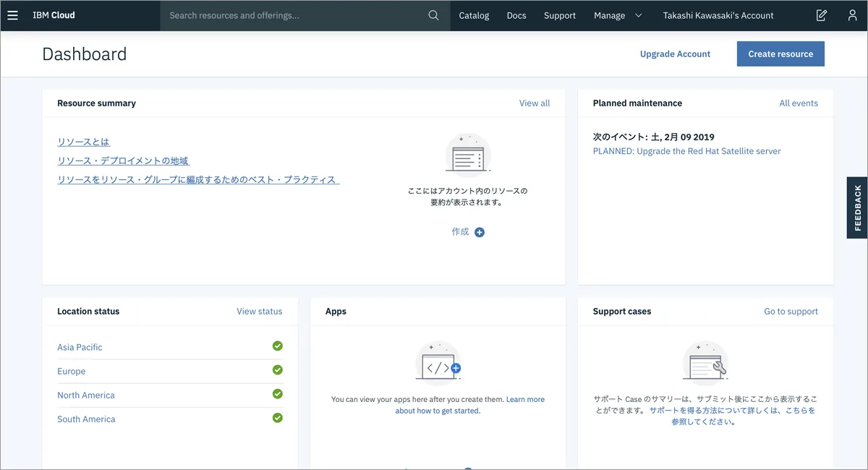Open the リソースとは link
Screen dimensions: 868x470
tap(84, 142)
